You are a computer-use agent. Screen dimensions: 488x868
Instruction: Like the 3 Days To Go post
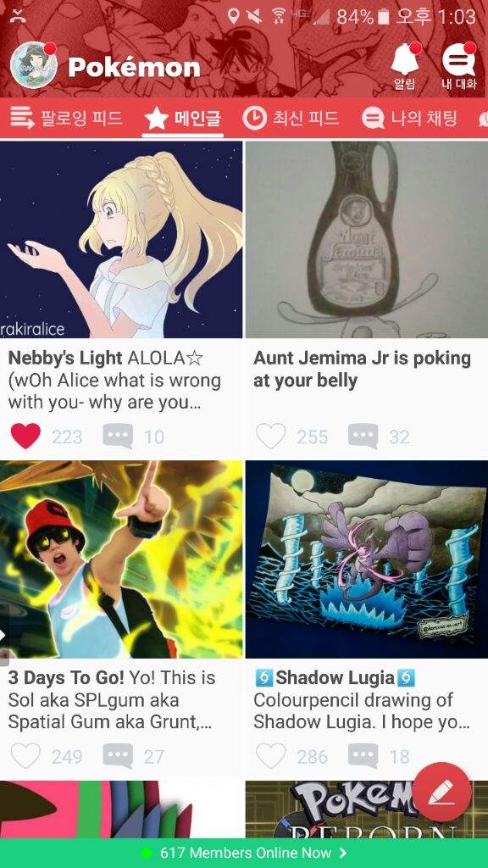(x=25, y=755)
